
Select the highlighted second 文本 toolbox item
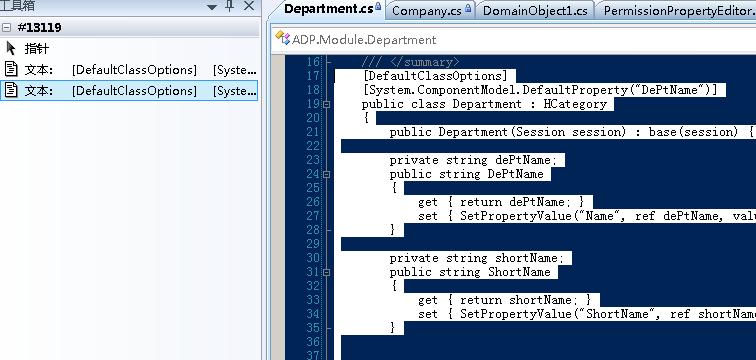(x=129, y=91)
